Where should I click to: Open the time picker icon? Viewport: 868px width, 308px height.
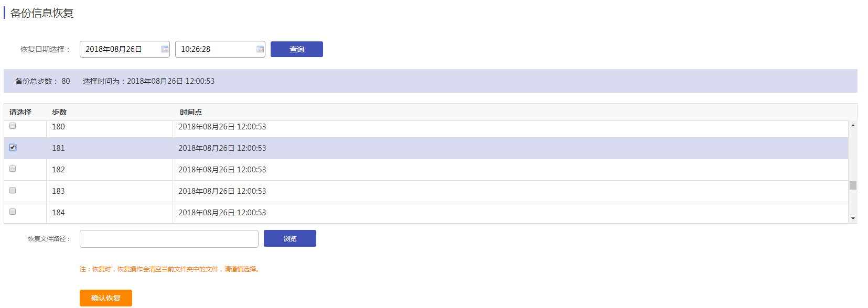[x=260, y=49]
